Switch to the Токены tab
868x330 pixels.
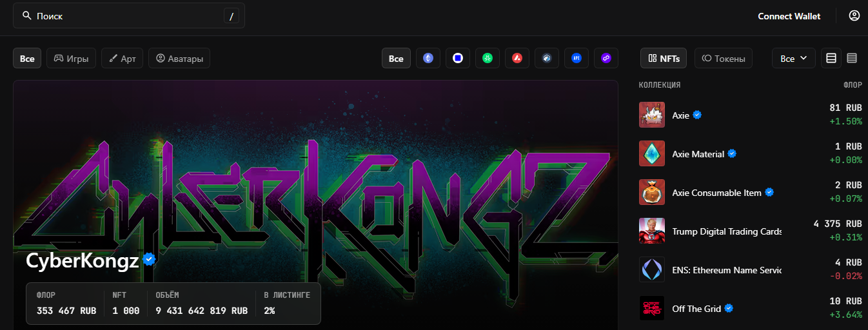coord(723,58)
